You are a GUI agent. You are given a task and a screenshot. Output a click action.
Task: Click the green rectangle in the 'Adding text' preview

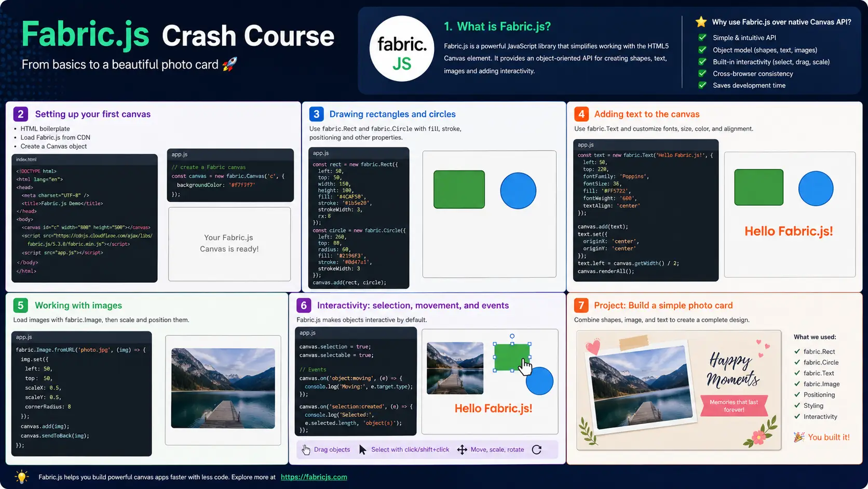tap(758, 187)
